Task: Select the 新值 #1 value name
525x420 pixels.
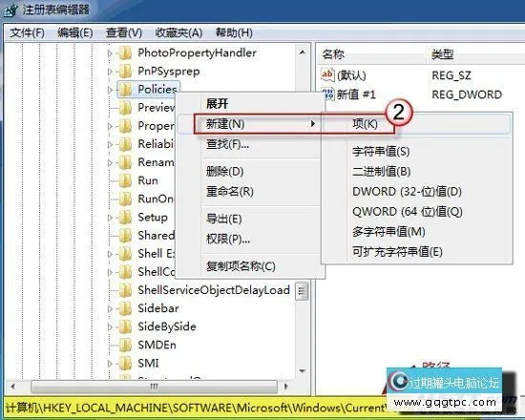Action: click(x=356, y=94)
